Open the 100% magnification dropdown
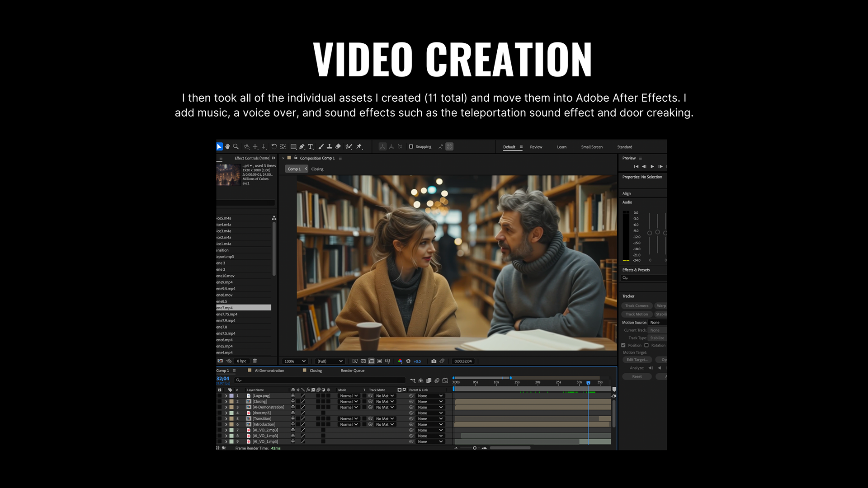This screenshot has width=868, height=488. click(x=295, y=361)
